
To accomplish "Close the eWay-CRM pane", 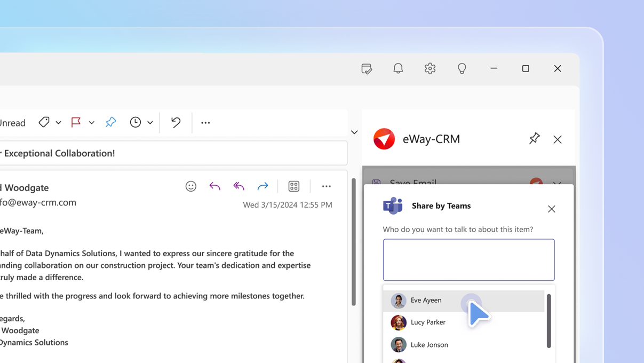I will pyautogui.click(x=558, y=139).
